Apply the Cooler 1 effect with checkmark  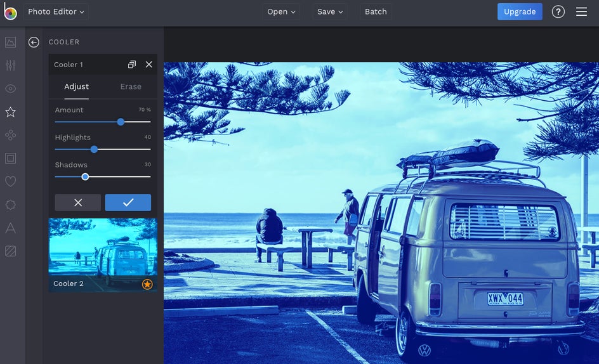pyautogui.click(x=128, y=202)
